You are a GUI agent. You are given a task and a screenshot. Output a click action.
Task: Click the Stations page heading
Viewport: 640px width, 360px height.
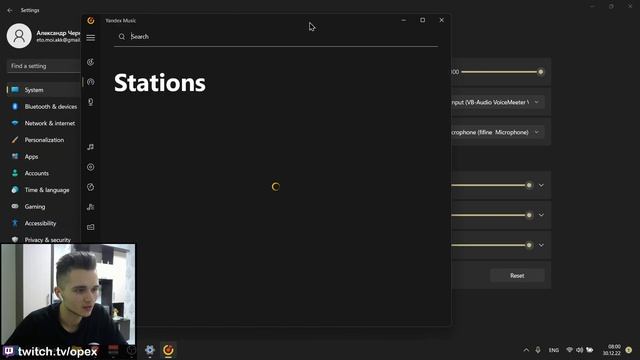(160, 83)
